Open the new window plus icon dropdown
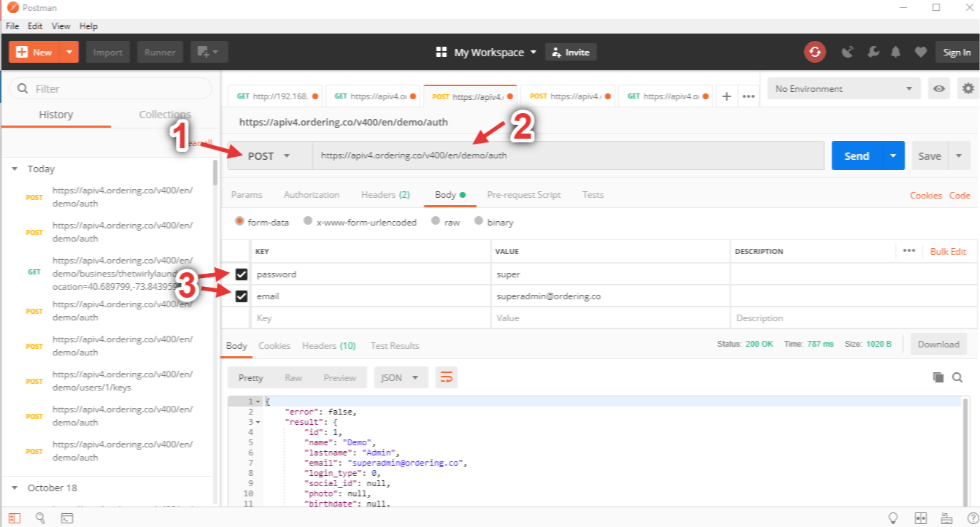980x527 pixels. tap(209, 52)
